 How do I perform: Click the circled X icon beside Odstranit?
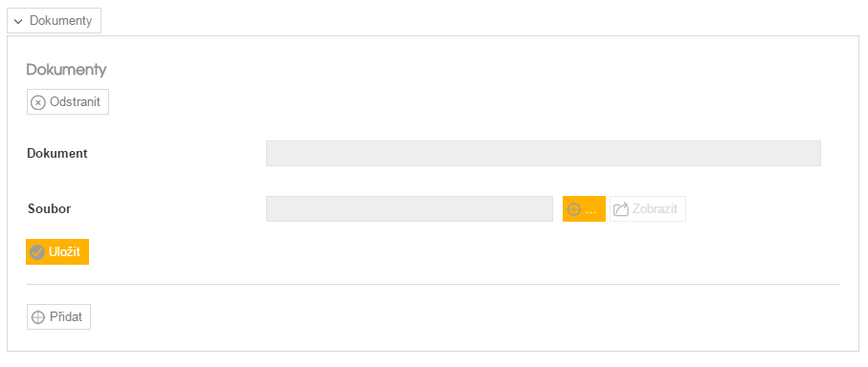(x=37, y=103)
